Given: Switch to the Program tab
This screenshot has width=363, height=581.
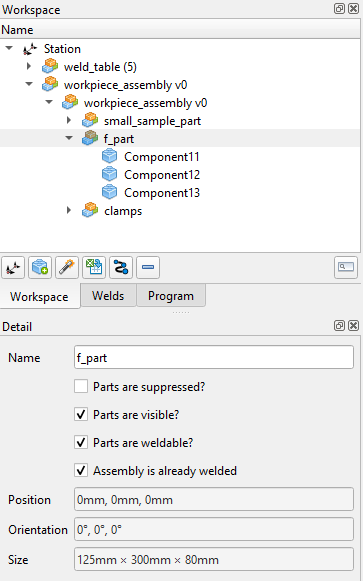Looking at the screenshot, I should [171, 296].
